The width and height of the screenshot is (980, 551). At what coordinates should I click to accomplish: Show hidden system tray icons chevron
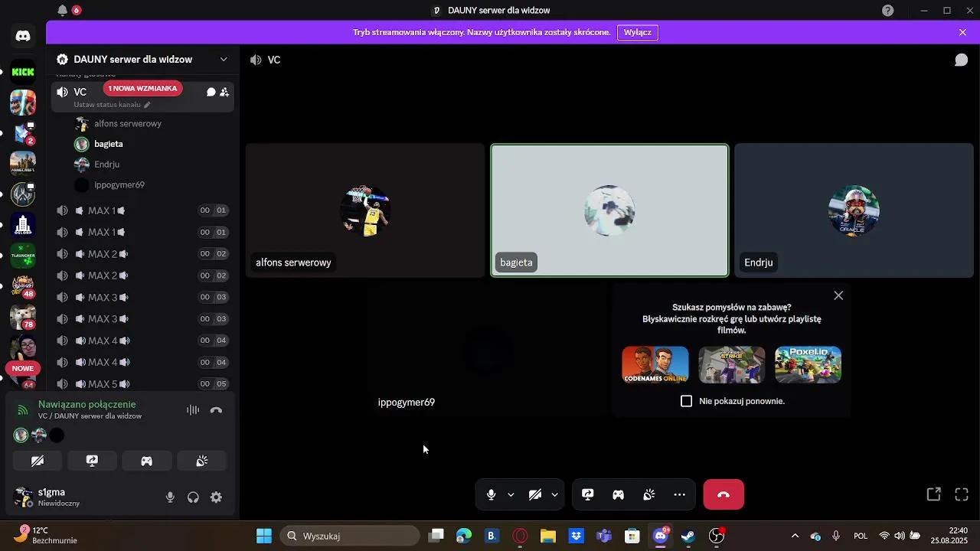795,536
